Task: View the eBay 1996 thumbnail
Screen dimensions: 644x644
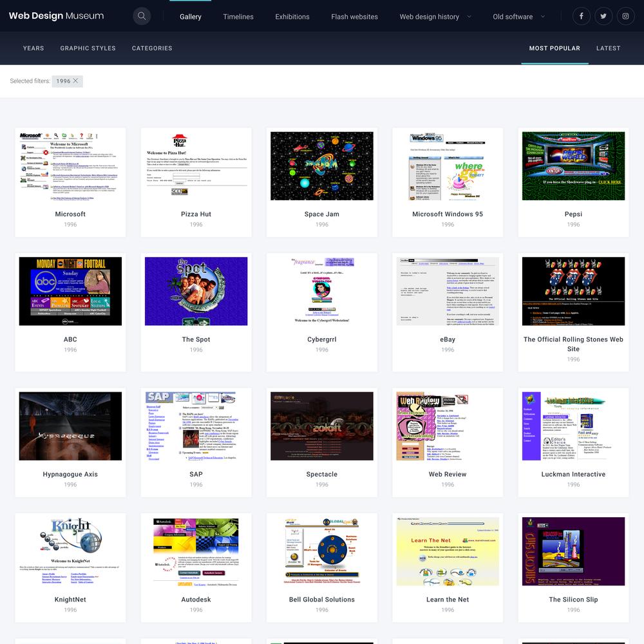Action: 448,291
